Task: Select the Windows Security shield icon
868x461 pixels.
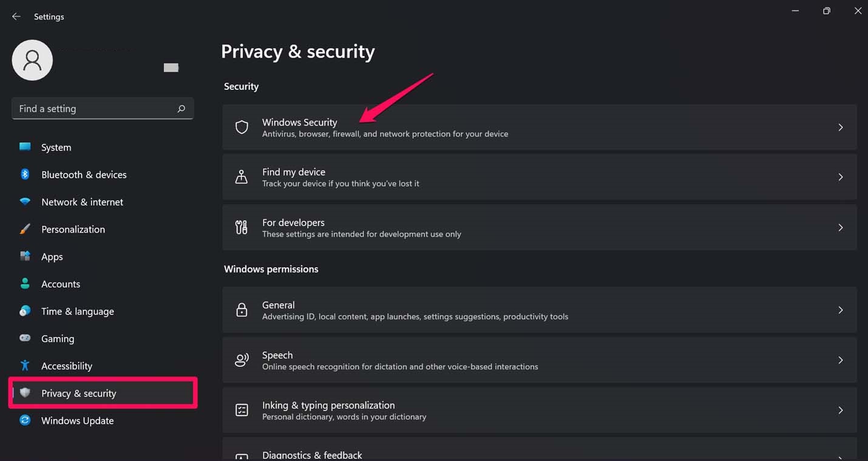Action: click(x=242, y=127)
